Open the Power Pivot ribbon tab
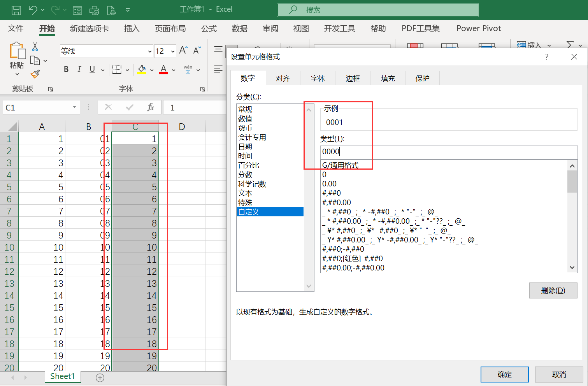The width and height of the screenshot is (588, 386). click(x=479, y=28)
